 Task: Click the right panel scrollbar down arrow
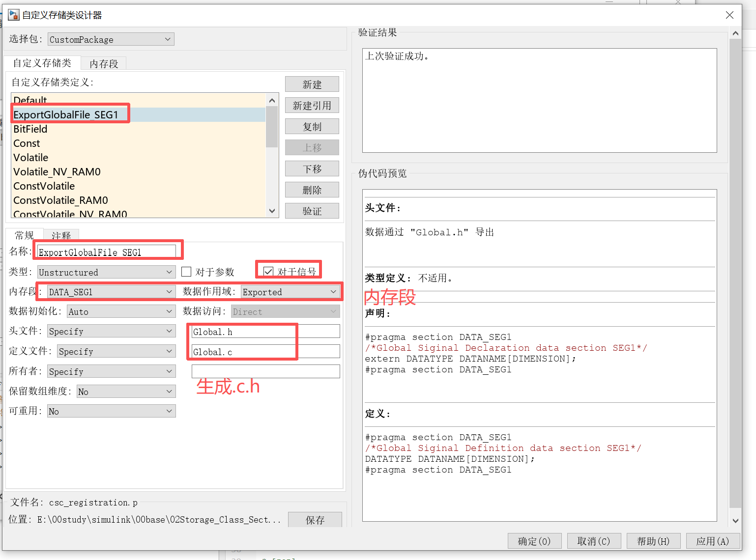pyautogui.click(x=735, y=521)
